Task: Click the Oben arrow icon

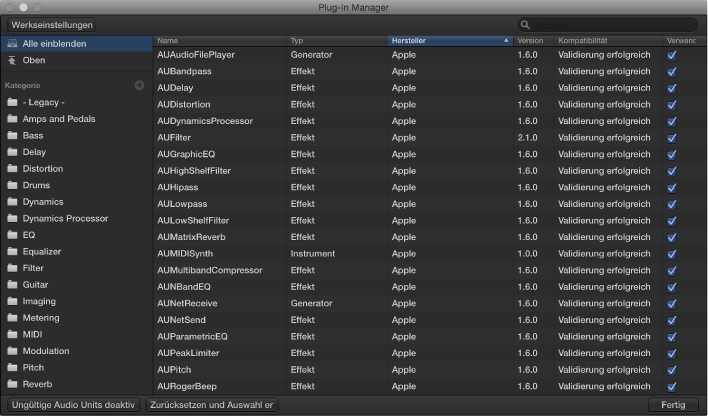Action: click(12, 60)
